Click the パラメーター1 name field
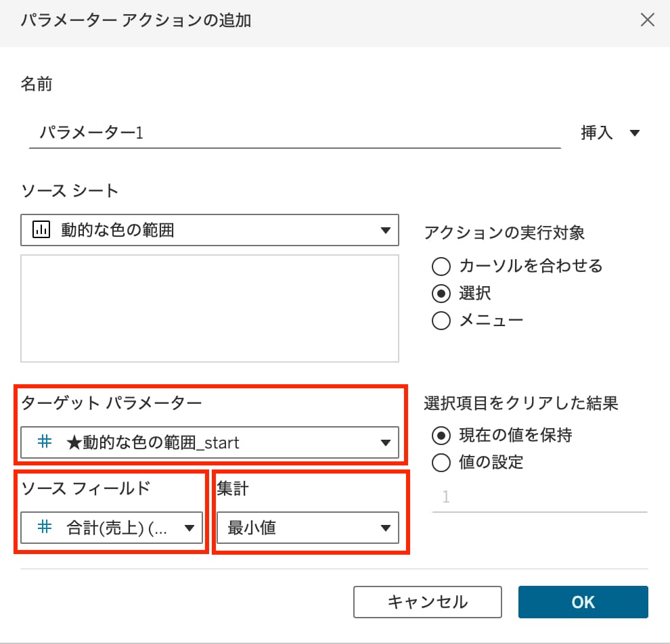Viewport: 670px width, 644px height. [x=294, y=133]
